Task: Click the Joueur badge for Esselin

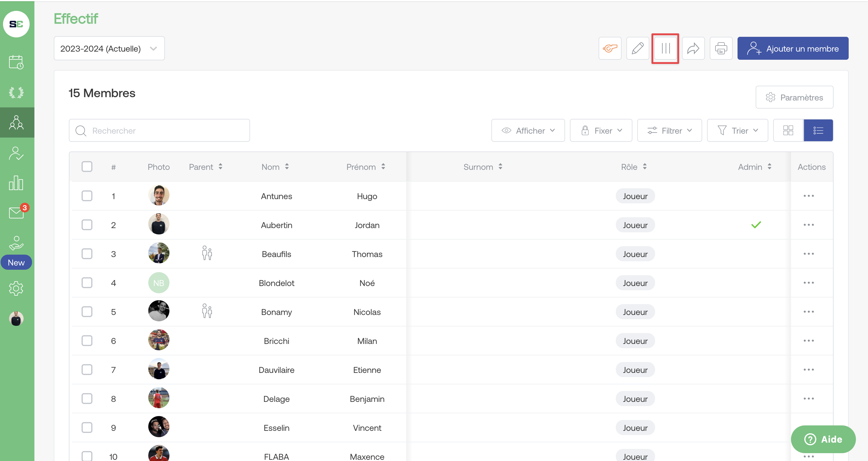Action: coord(635,427)
